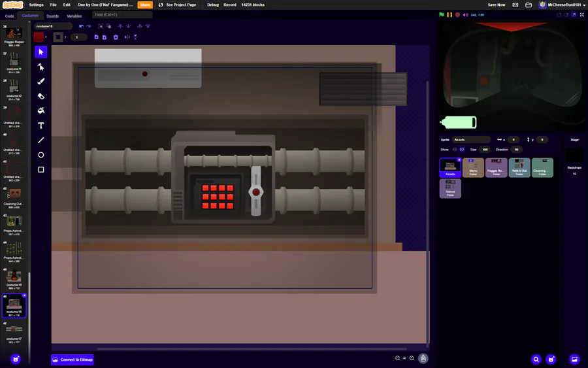The image size is (588, 368).
Task: Delete the selected costume18 thumbnail
Action: tap(25, 295)
